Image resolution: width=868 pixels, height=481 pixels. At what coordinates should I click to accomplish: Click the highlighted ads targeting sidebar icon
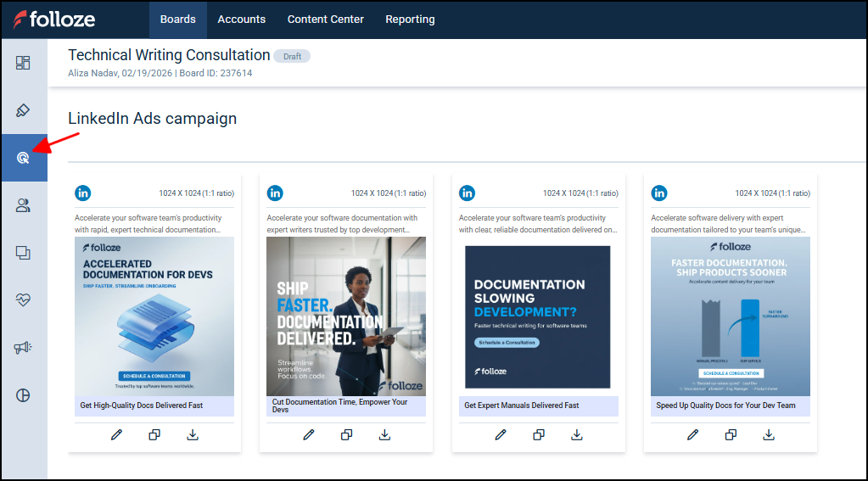click(x=23, y=158)
